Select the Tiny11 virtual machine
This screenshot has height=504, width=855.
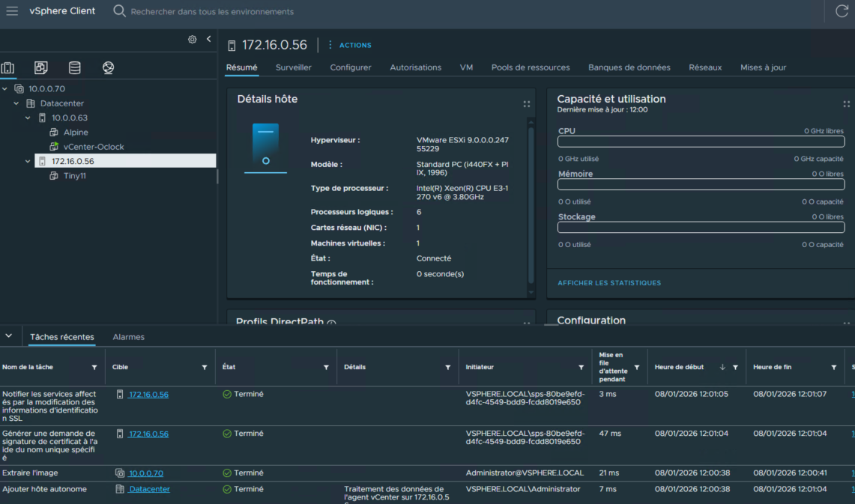(x=74, y=175)
